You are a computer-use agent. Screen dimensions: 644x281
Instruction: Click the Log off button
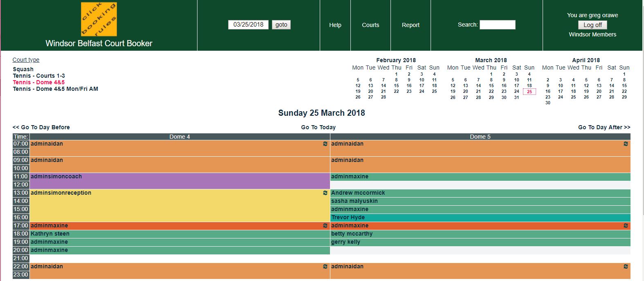click(592, 25)
